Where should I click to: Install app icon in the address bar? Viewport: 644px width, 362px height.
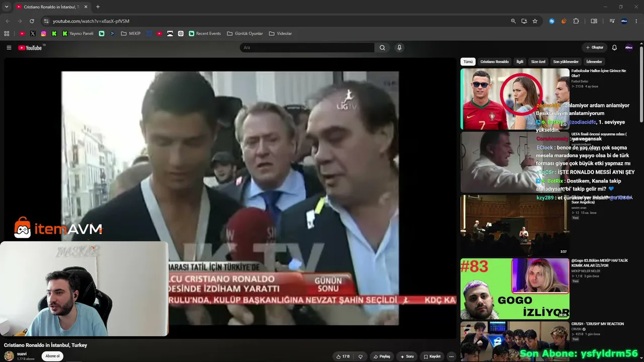coord(524,21)
